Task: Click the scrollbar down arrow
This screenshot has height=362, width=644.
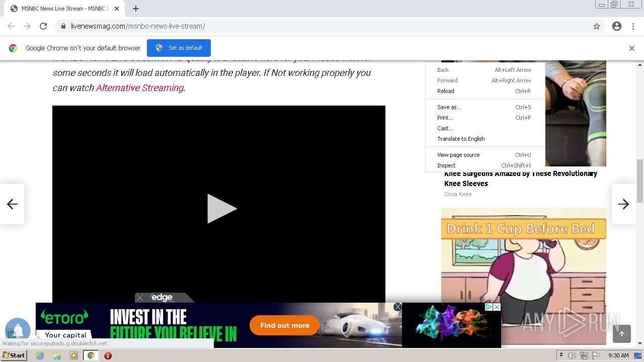Action: click(640, 343)
